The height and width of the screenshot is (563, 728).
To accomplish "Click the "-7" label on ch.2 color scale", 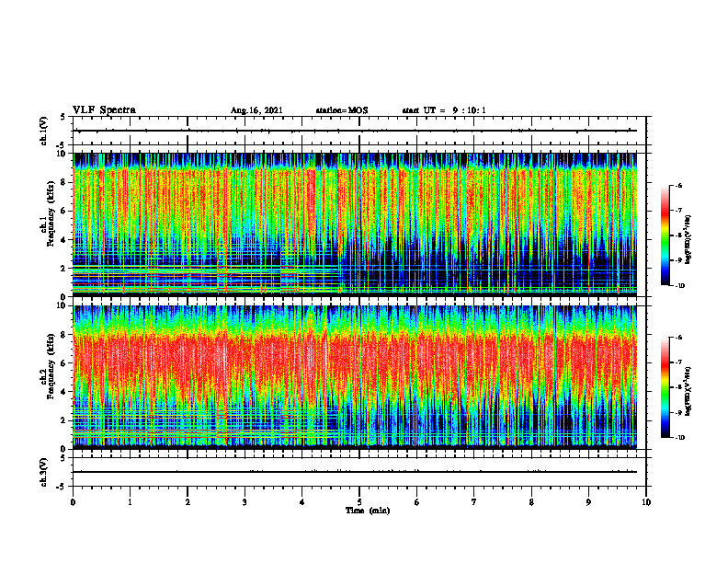I will (x=678, y=362).
